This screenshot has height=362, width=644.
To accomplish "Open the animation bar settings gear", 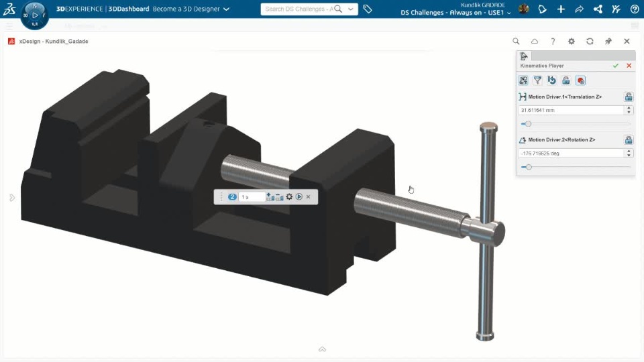I will pos(289,197).
